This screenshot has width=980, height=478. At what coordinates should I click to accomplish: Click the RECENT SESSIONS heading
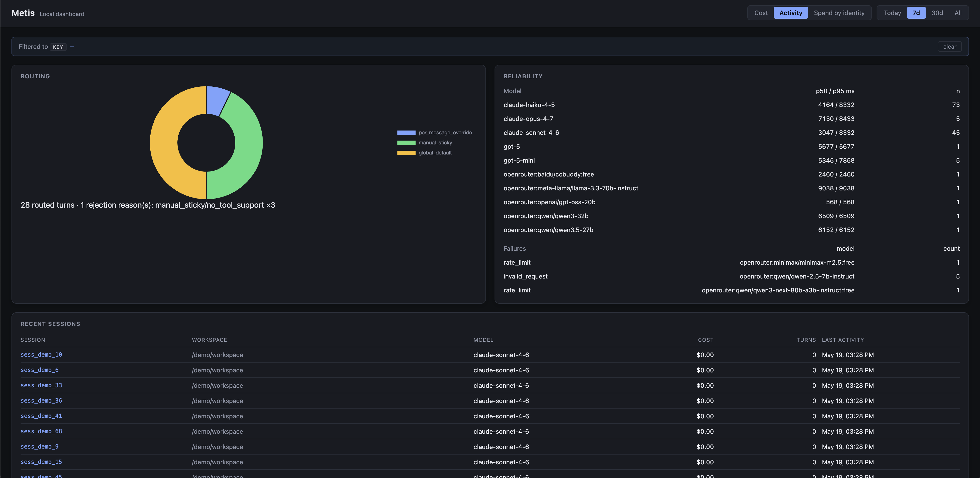tap(50, 324)
